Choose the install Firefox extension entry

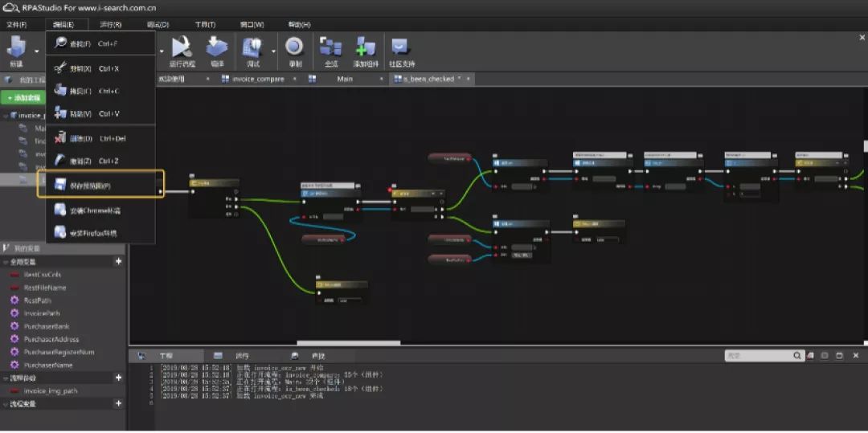click(100, 233)
